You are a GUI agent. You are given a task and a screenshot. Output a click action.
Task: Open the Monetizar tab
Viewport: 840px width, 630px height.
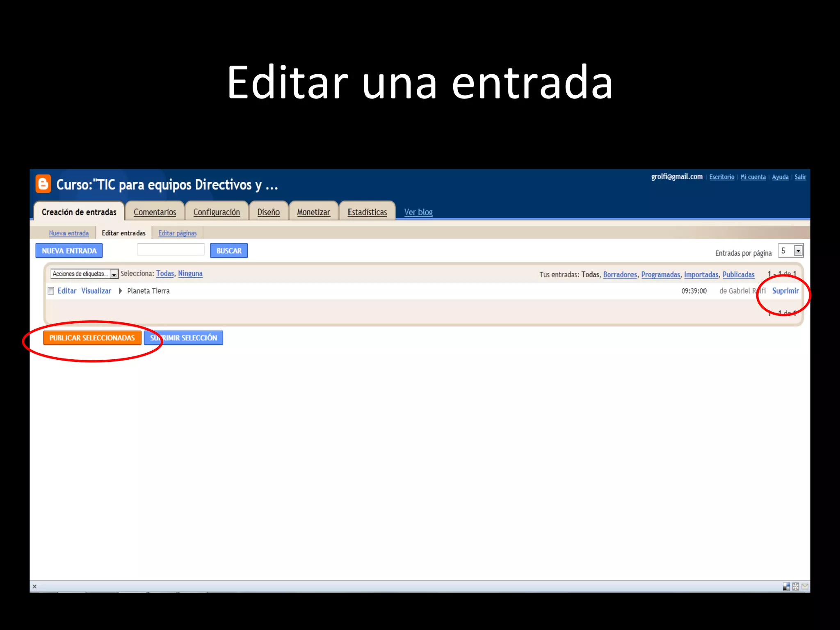(x=313, y=212)
